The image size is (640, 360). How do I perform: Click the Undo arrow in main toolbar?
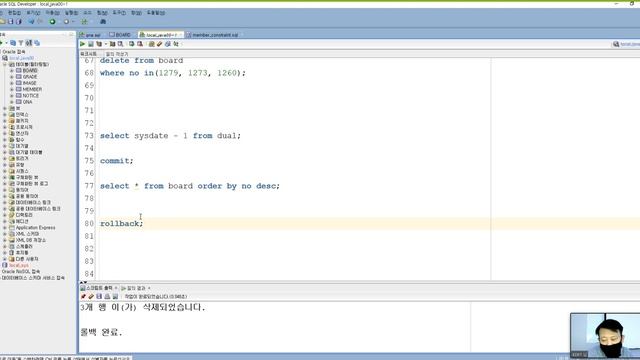[x=31, y=22]
